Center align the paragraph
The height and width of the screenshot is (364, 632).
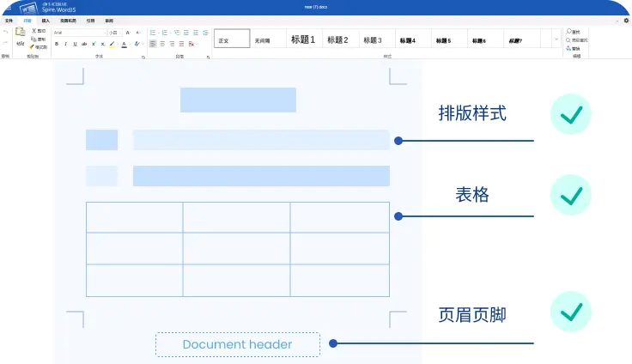pos(162,44)
